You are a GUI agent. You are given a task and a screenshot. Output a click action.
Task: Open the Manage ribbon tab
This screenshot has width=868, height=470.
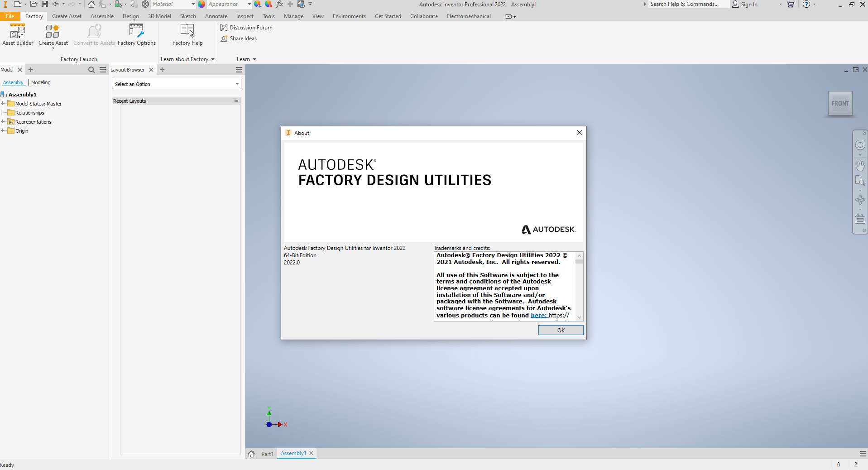point(293,16)
